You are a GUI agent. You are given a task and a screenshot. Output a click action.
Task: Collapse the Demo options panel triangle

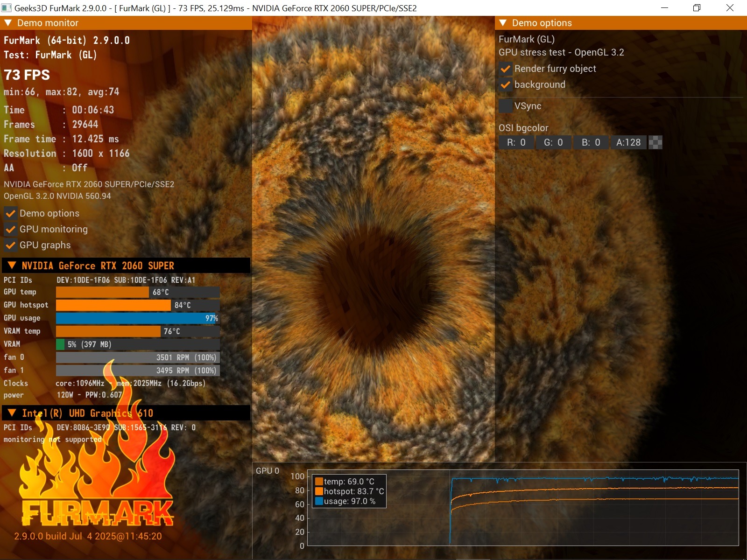click(503, 23)
